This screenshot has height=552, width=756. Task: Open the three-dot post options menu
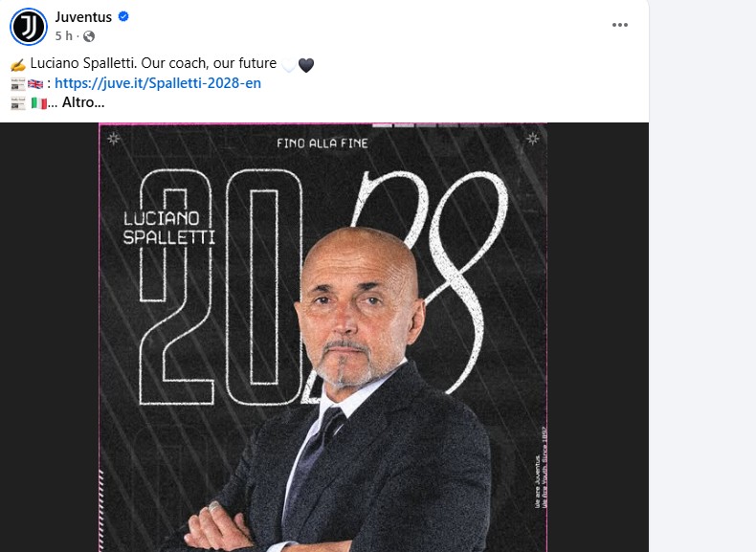pos(620,26)
